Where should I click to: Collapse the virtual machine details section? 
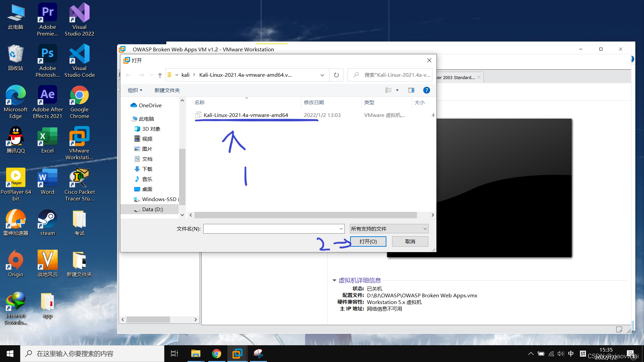click(334, 280)
